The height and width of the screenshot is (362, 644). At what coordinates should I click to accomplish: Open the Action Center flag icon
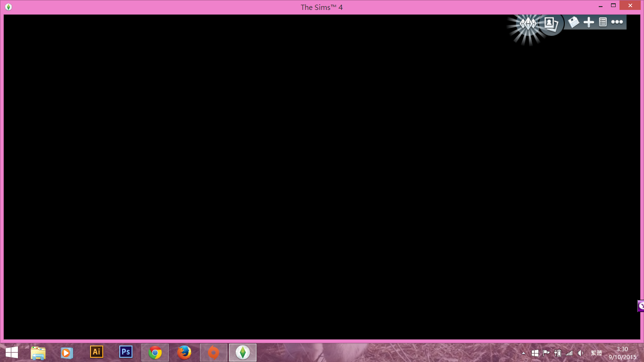tap(546, 353)
